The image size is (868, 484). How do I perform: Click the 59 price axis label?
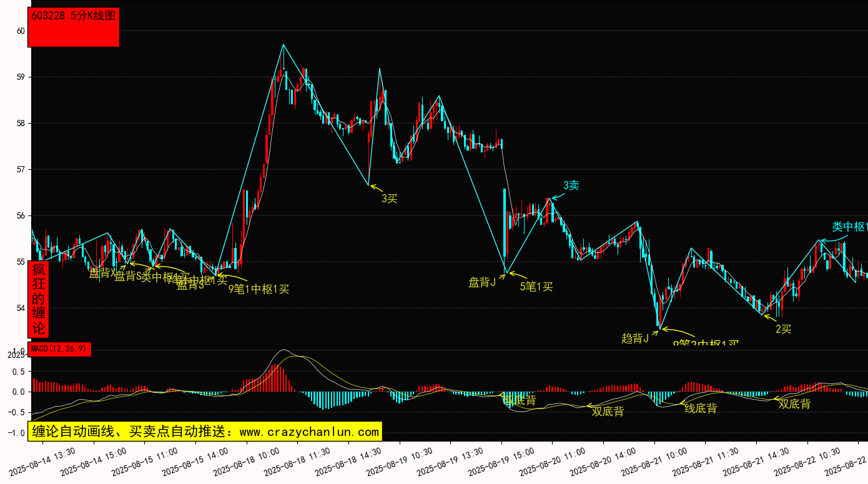(x=21, y=77)
